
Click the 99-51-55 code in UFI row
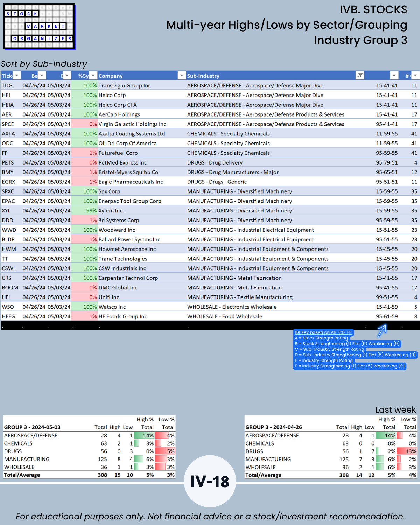(387, 297)
